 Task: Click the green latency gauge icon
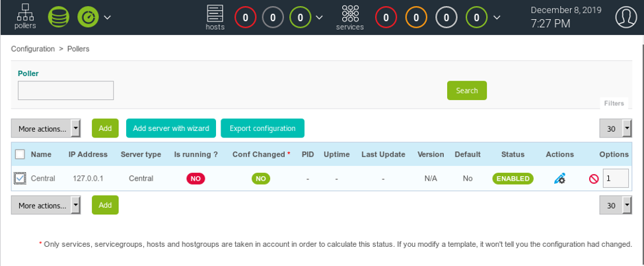tap(87, 17)
